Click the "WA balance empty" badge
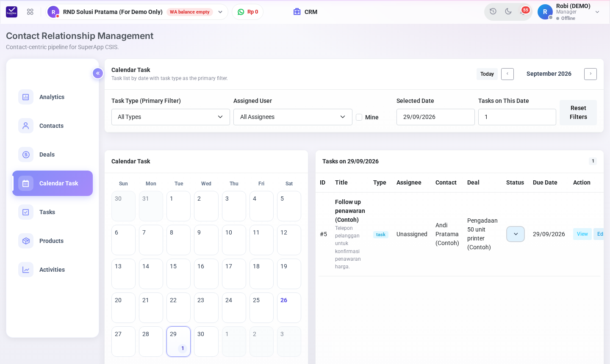This screenshot has width=610, height=364. [190, 12]
